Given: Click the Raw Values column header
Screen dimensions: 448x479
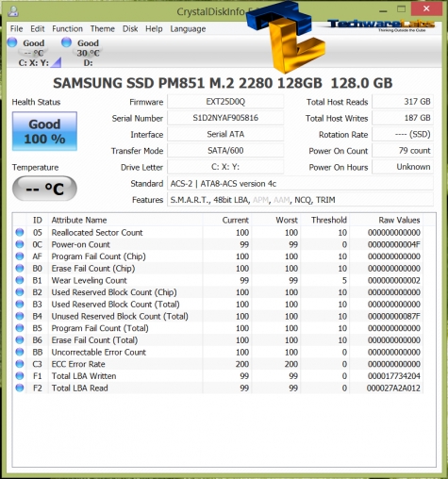Looking at the screenshot, I should [x=387, y=220].
